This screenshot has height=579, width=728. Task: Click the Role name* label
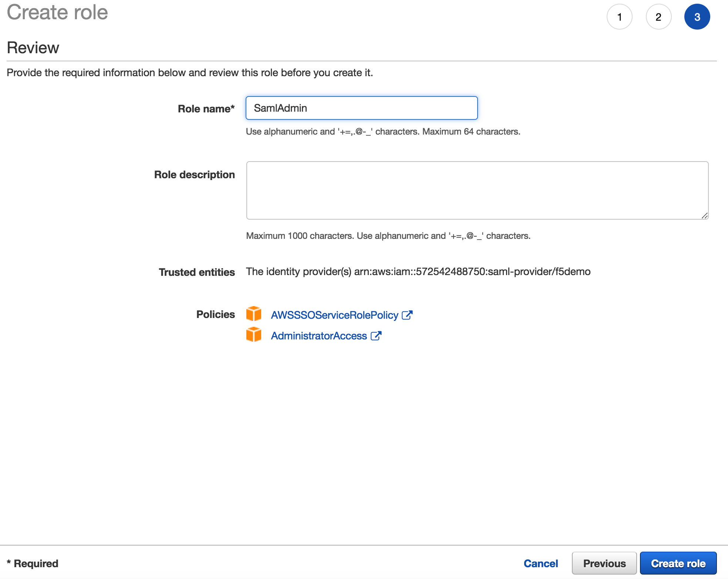coord(206,109)
